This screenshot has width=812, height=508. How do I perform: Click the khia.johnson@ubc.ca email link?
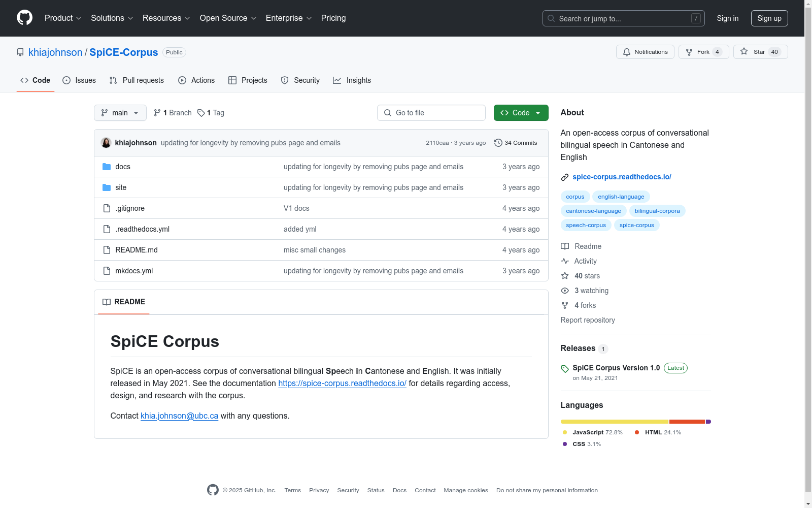[x=179, y=416]
